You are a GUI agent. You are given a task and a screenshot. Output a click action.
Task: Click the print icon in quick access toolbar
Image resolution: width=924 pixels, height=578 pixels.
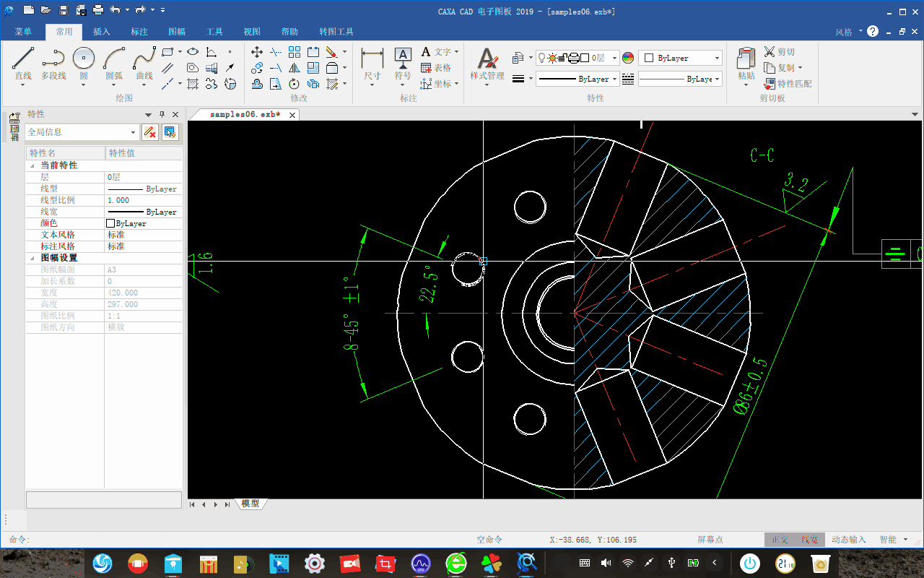pyautogui.click(x=98, y=10)
